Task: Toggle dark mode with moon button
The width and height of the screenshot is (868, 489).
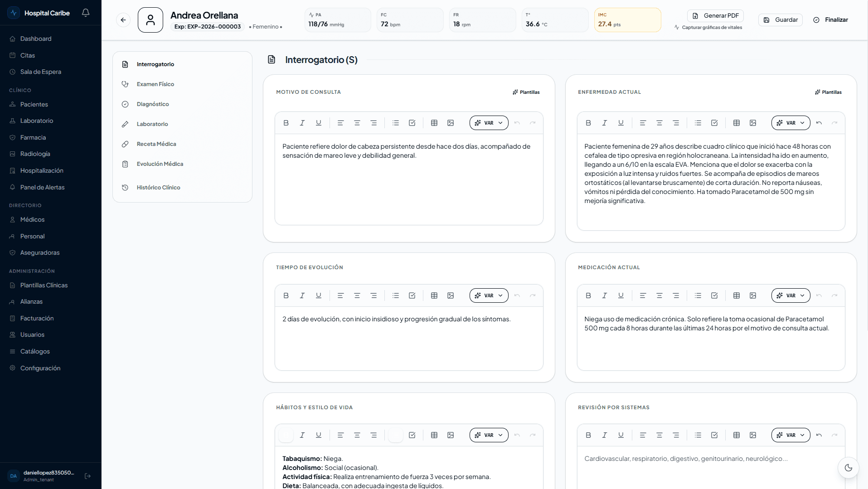Action: (x=849, y=468)
